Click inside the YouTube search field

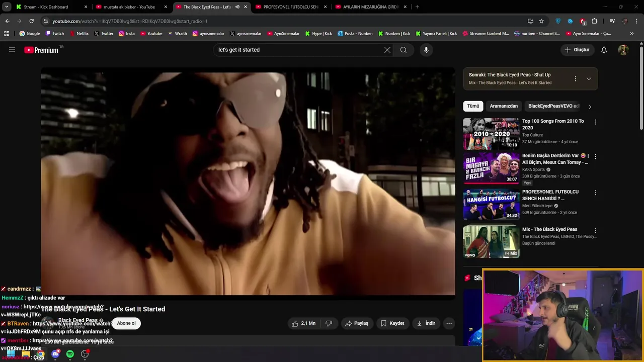coord(299,50)
